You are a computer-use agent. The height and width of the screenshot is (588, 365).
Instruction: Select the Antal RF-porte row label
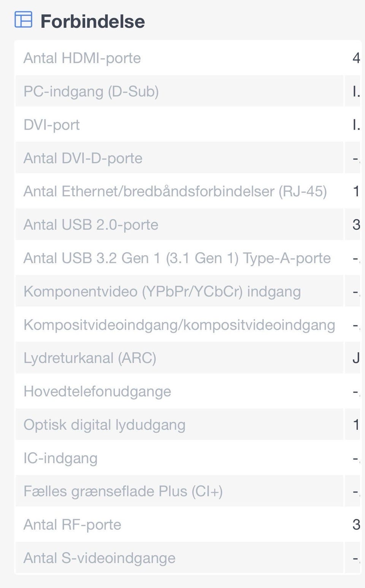click(x=72, y=525)
